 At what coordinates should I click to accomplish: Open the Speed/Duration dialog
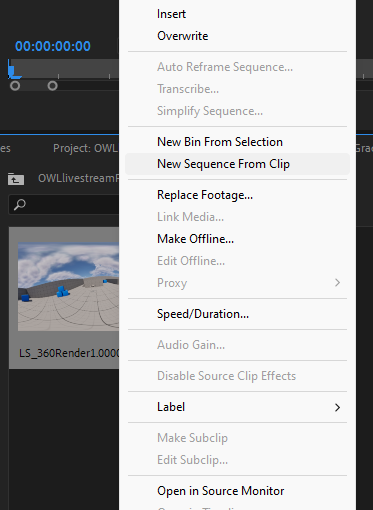point(203,314)
